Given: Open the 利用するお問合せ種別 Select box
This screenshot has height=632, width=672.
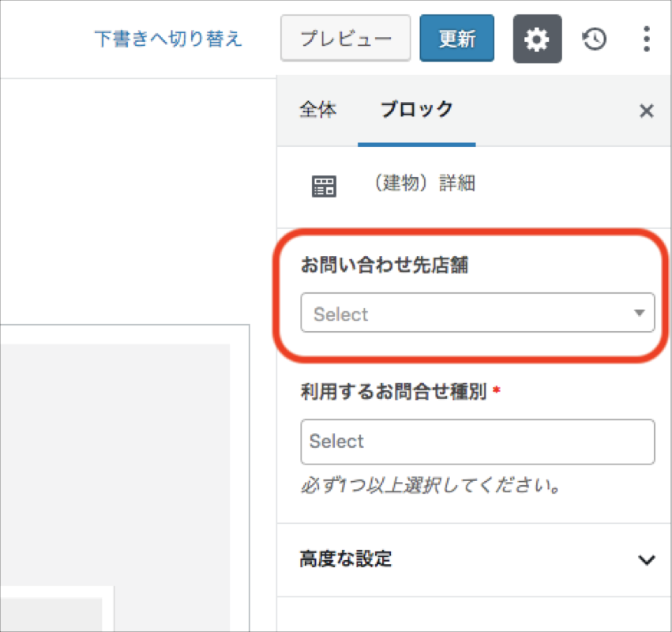Looking at the screenshot, I should point(477,441).
